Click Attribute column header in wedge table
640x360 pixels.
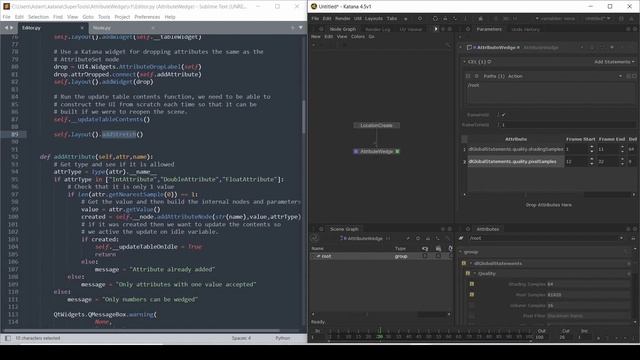point(516,139)
